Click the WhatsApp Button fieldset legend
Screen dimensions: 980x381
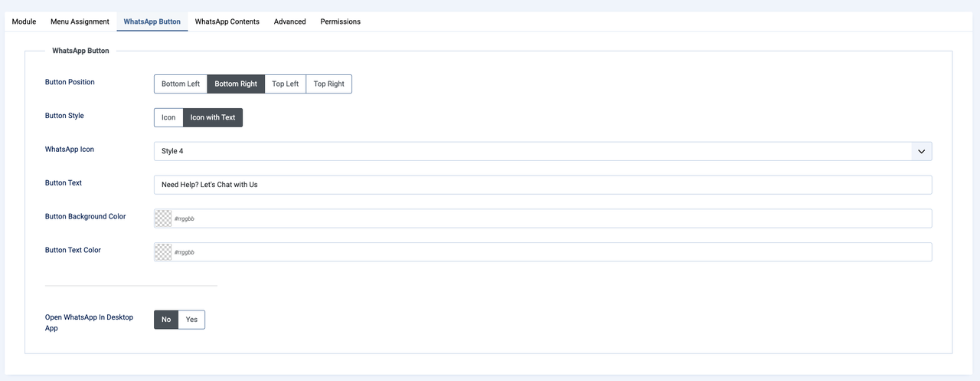[80, 51]
